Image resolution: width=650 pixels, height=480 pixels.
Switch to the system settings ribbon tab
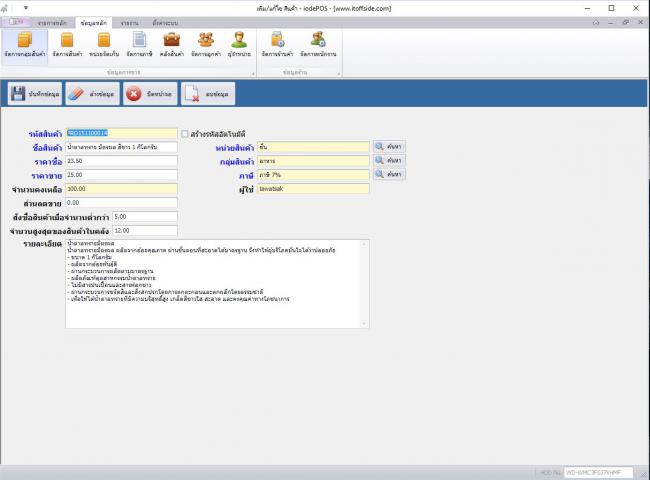tap(165, 23)
